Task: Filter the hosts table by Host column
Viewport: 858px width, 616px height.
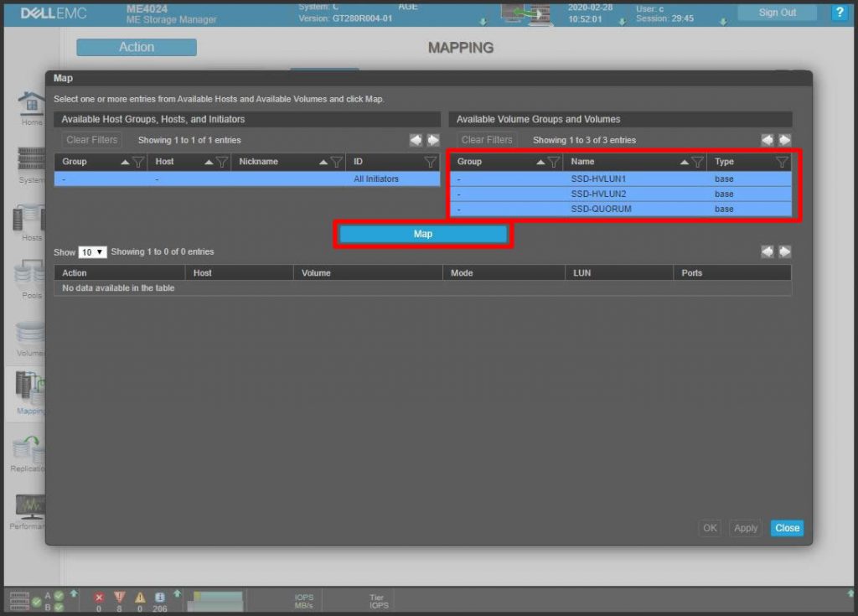Action: click(x=221, y=162)
